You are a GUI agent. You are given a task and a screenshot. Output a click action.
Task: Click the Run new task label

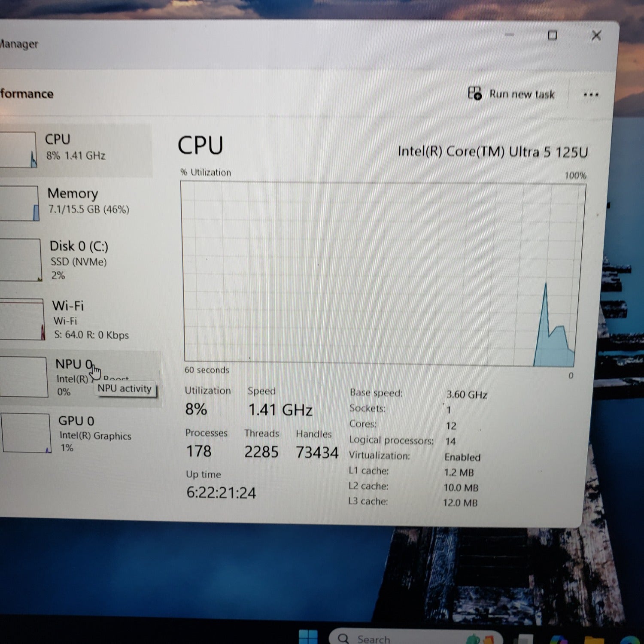point(522,94)
